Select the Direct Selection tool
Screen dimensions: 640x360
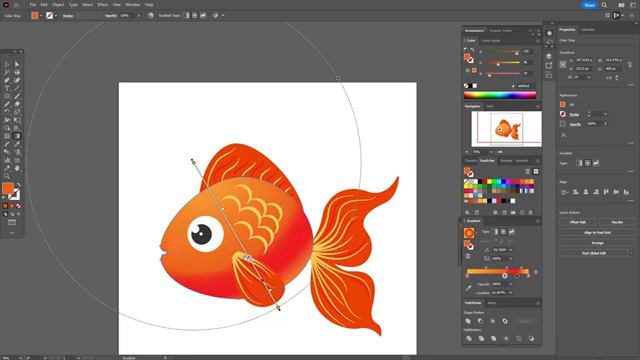coord(17,64)
